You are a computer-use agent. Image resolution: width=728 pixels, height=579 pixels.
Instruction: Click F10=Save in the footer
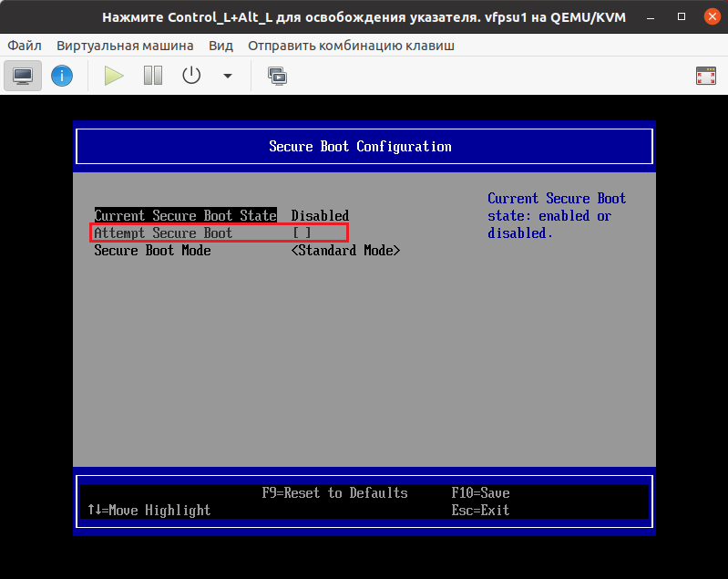tap(480, 493)
